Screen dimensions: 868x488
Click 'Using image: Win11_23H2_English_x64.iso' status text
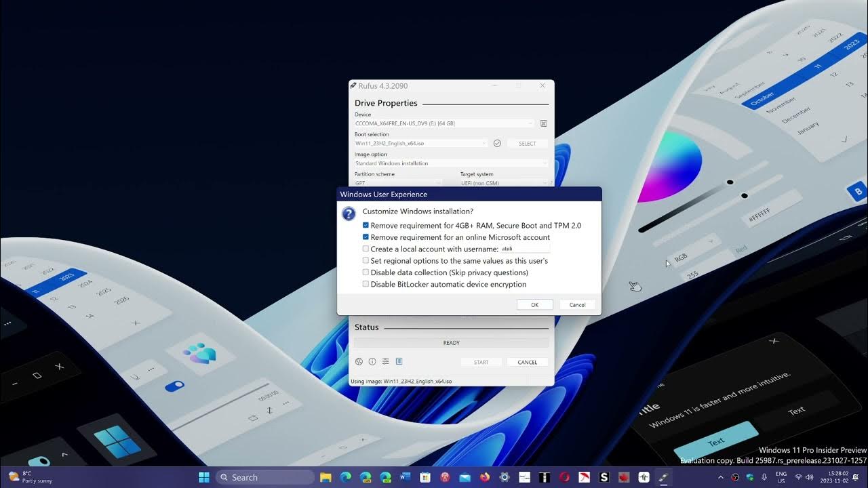click(401, 382)
